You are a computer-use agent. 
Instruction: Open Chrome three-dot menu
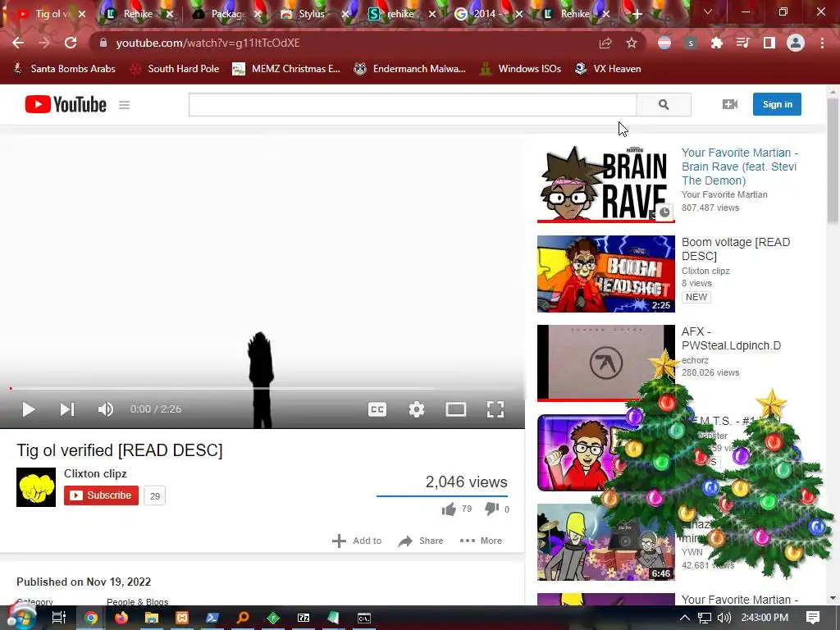coord(822,43)
